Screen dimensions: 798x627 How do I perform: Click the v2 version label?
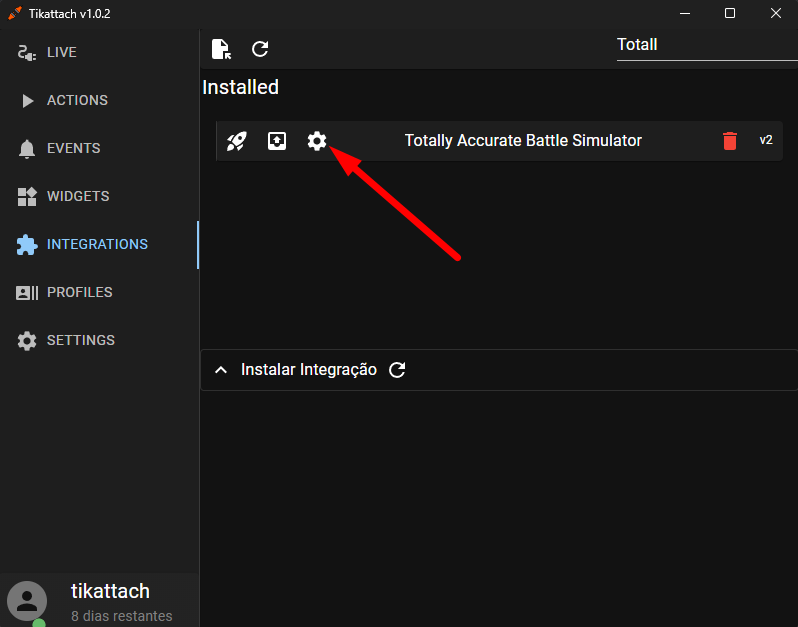click(766, 140)
